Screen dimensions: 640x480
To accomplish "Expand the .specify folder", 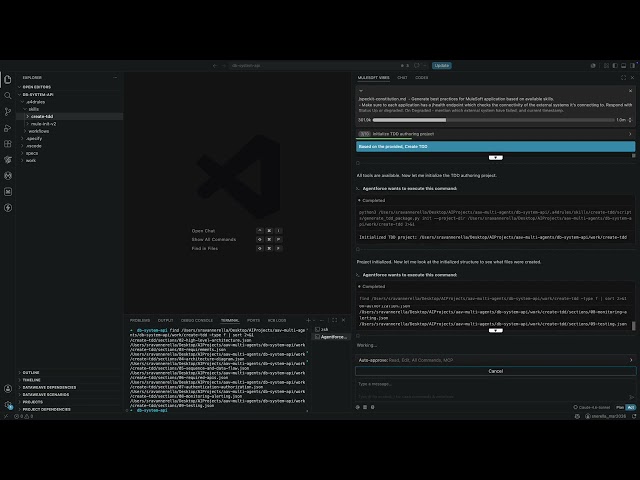I will [34, 138].
